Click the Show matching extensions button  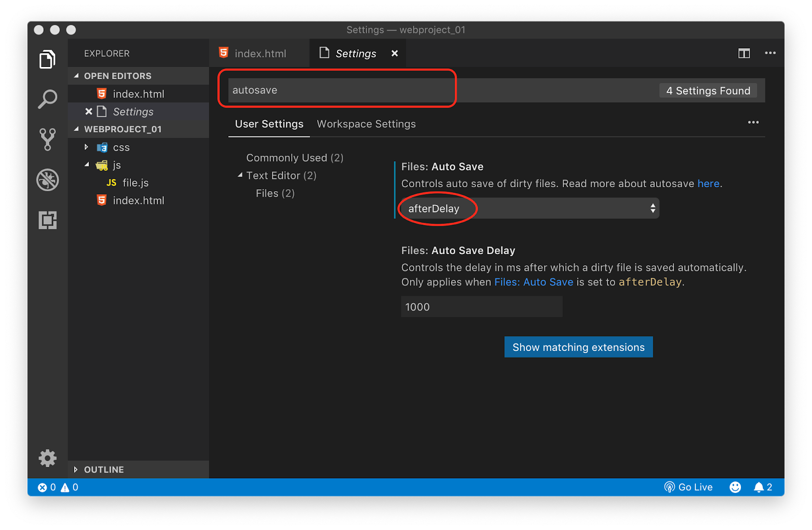click(x=578, y=347)
